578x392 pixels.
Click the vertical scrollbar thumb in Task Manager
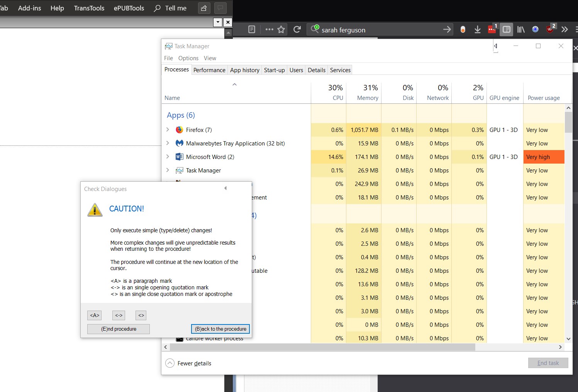click(568, 122)
